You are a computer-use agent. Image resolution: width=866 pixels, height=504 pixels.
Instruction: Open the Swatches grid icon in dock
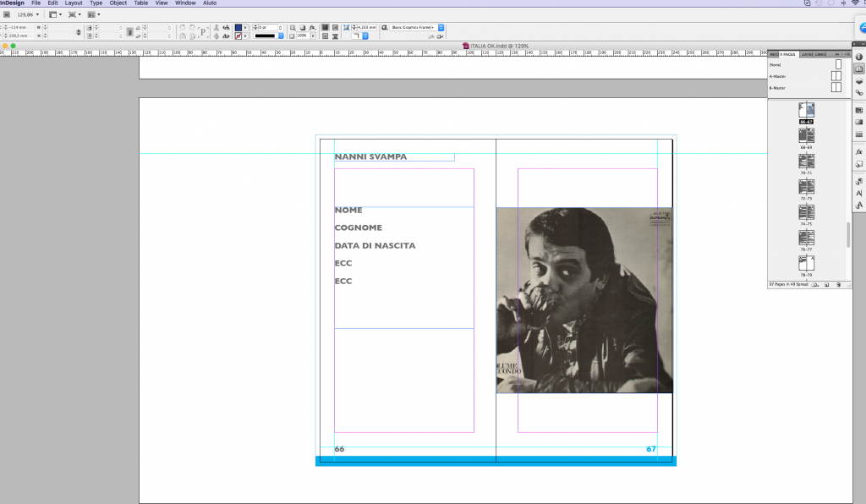click(859, 111)
